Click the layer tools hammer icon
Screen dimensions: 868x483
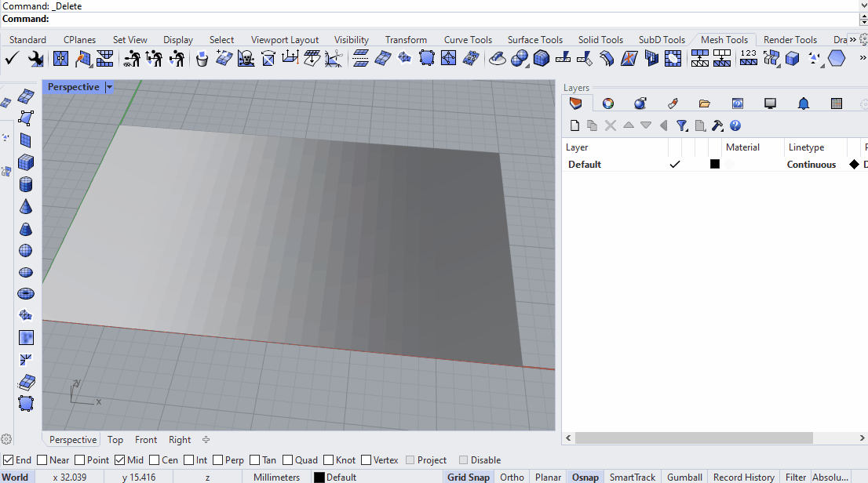[x=717, y=125]
